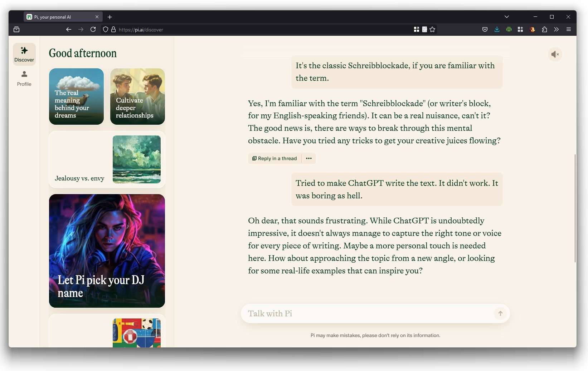This screenshot has height=371, width=588.
Task: Click Pi's reply starting 'Oh dear, that sounds frustrating'
Action: [x=375, y=246]
